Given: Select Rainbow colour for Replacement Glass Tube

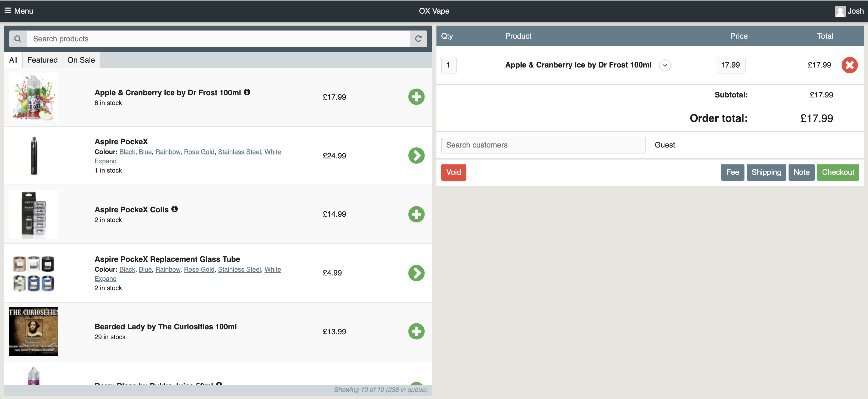Looking at the screenshot, I should [168, 270].
